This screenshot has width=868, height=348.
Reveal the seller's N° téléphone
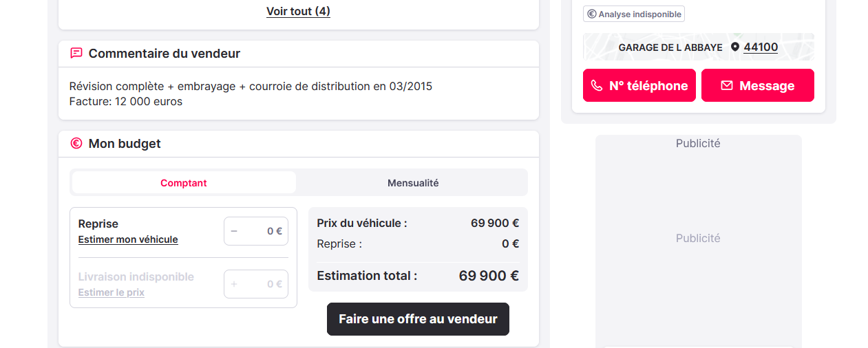(639, 85)
